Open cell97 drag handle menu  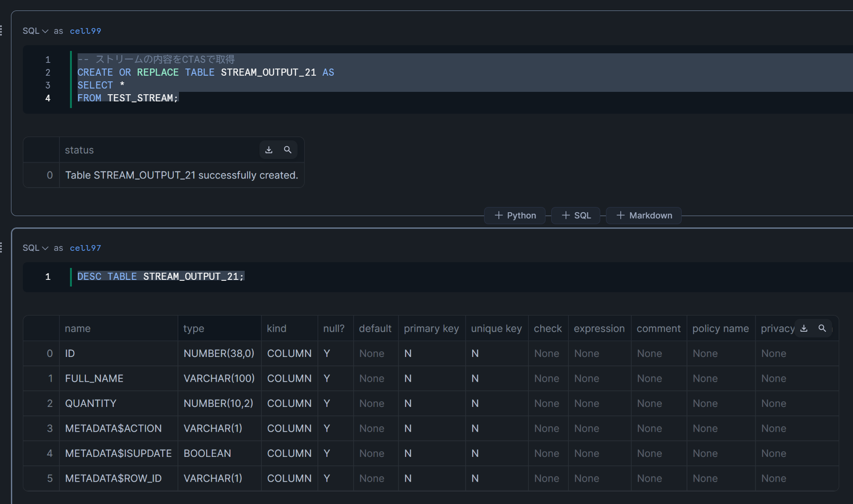pos(1,247)
